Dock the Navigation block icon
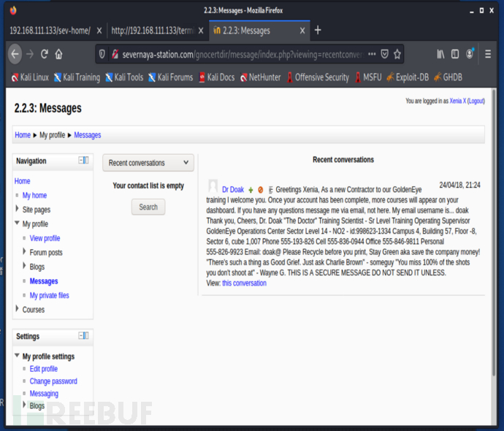504x431 pixels. pos(83,160)
